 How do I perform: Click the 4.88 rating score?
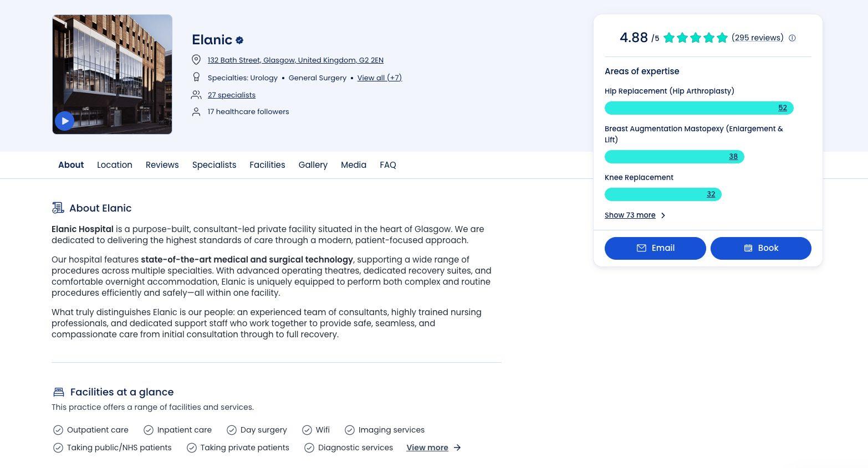[634, 38]
